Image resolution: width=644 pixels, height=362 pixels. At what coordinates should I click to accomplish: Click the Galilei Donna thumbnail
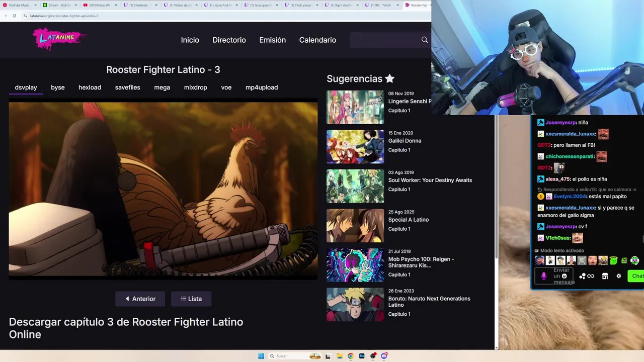[355, 147]
